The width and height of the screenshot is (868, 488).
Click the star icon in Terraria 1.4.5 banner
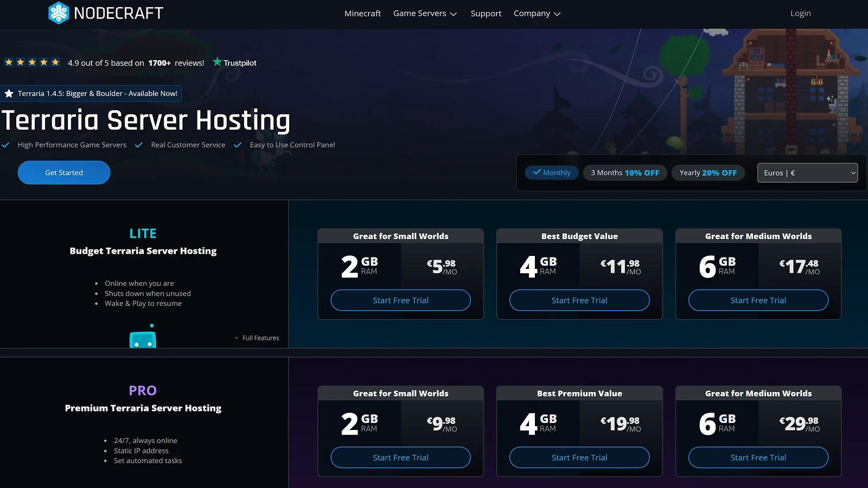pos(9,93)
